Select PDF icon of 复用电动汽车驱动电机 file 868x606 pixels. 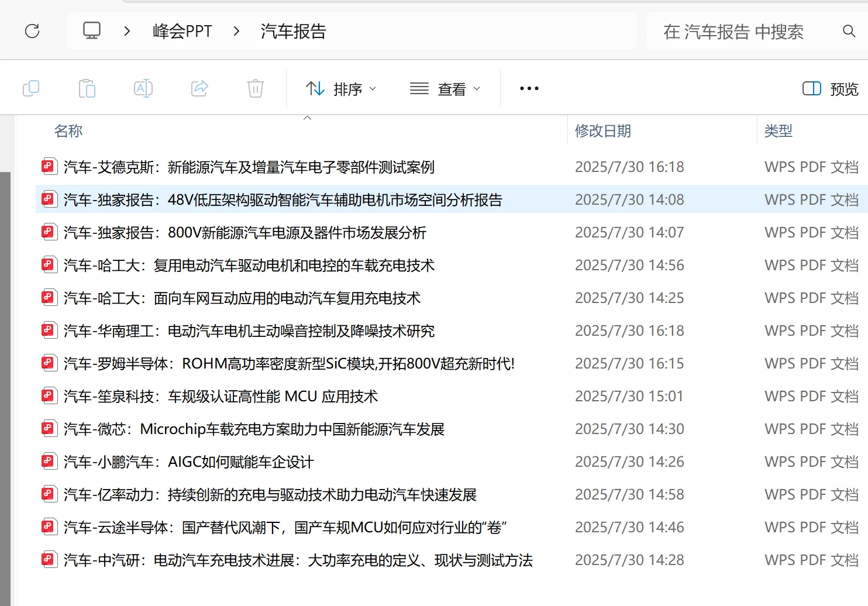[x=49, y=265]
